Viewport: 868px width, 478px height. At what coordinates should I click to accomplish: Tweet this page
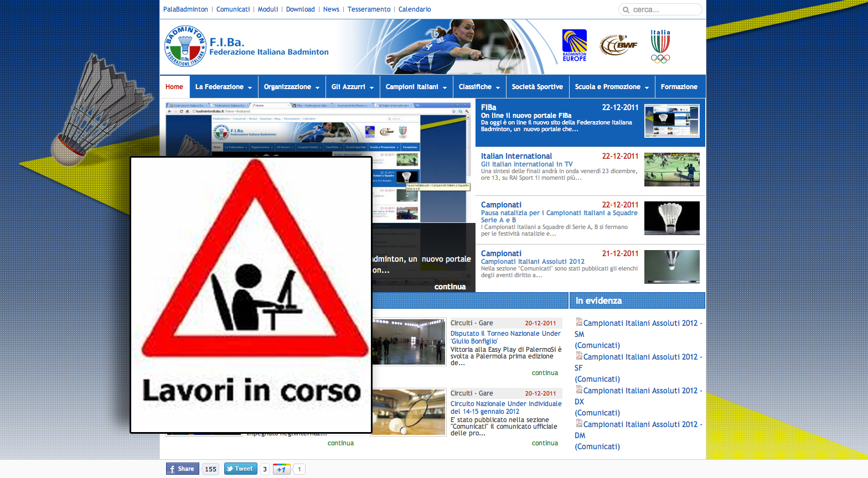(240, 469)
